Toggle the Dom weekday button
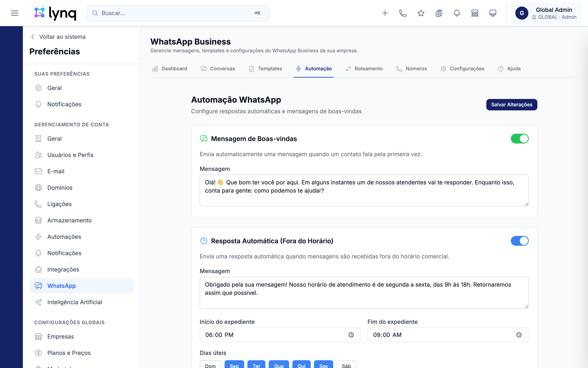Screen dimensions: 588x368 coord(210,364)
